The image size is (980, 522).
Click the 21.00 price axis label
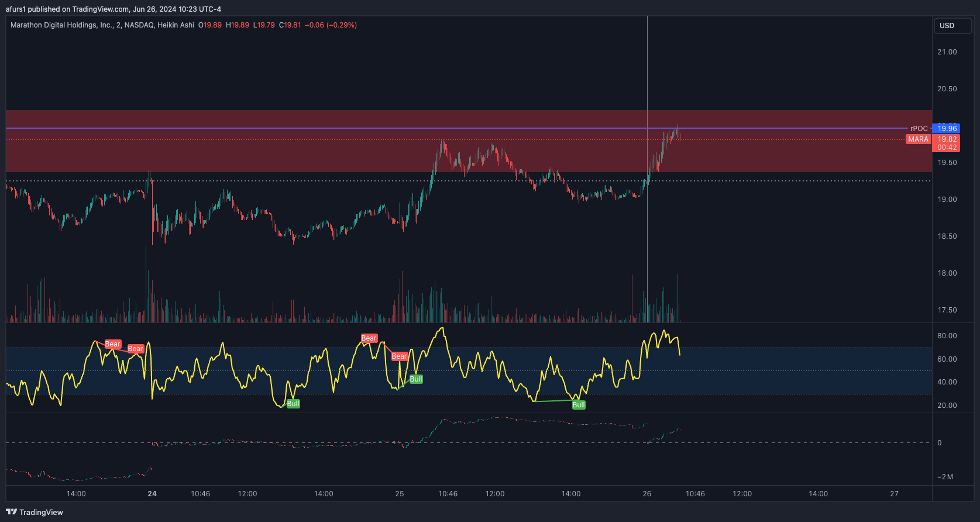[947, 52]
